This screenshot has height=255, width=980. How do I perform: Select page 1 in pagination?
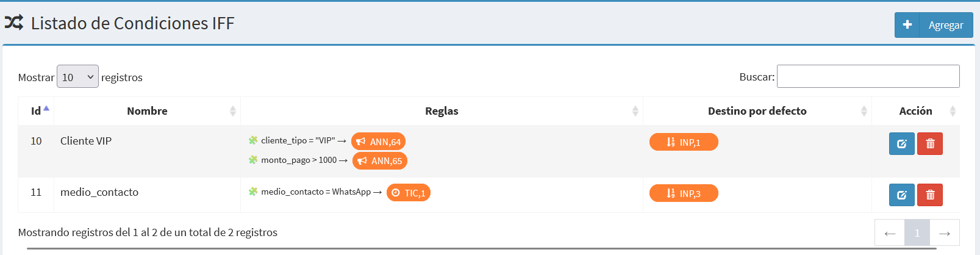click(x=917, y=233)
